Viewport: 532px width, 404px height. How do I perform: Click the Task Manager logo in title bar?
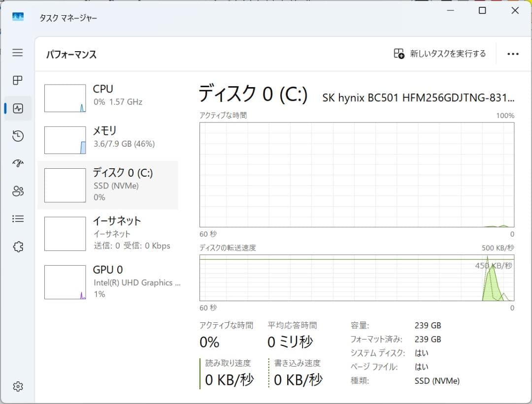click(x=19, y=16)
